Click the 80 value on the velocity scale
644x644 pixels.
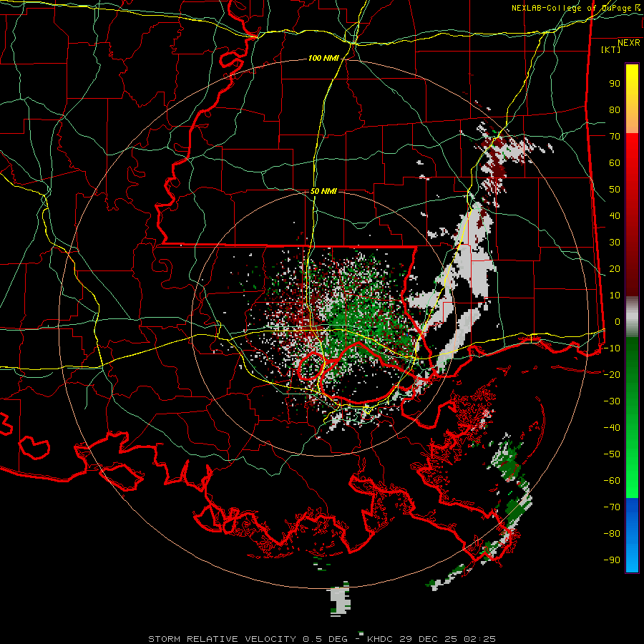click(x=615, y=109)
